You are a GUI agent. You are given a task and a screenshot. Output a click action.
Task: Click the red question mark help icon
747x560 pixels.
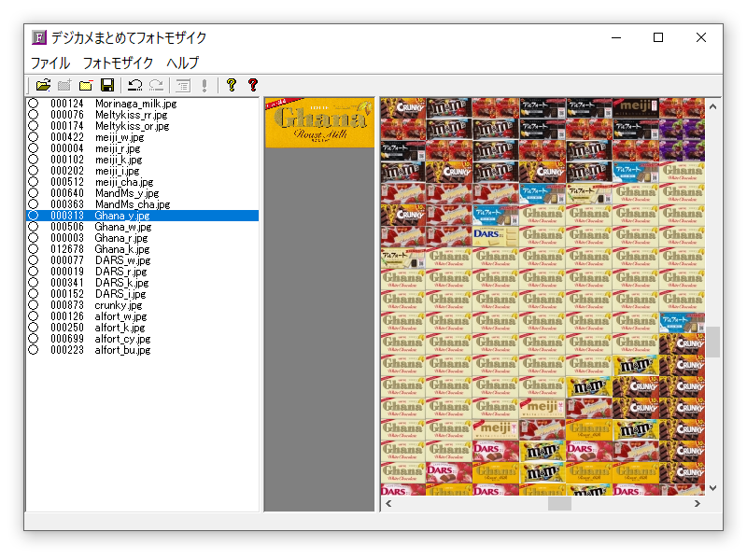[x=253, y=85]
